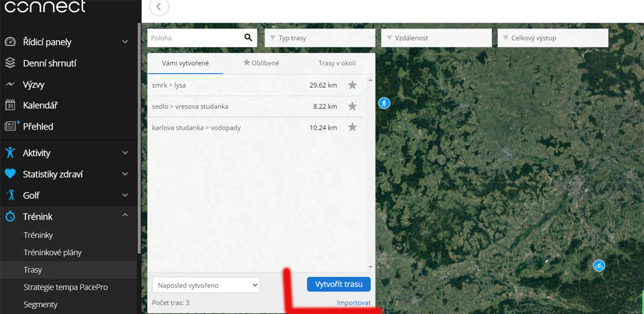Expand the Aktivity chevron

(x=126, y=153)
